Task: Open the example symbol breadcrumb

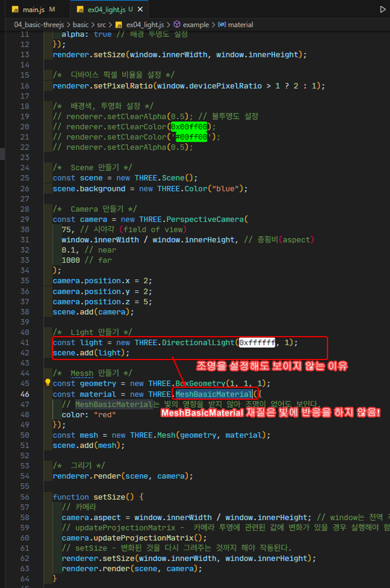Action: (x=196, y=25)
